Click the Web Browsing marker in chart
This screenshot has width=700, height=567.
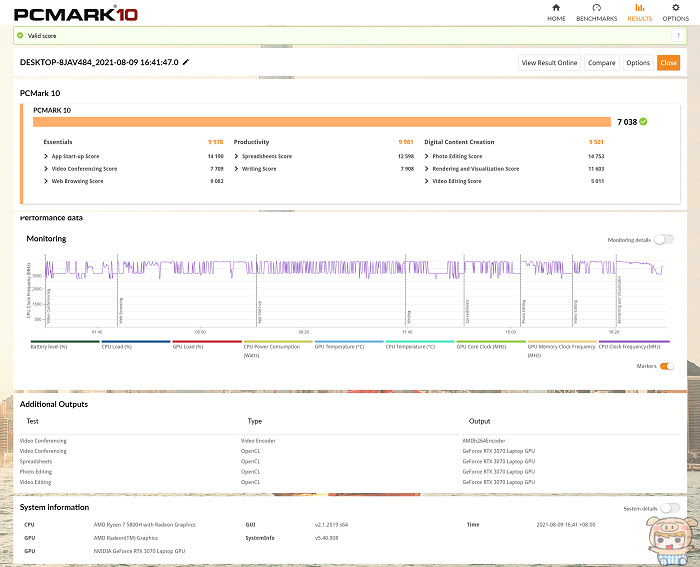click(x=121, y=310)
